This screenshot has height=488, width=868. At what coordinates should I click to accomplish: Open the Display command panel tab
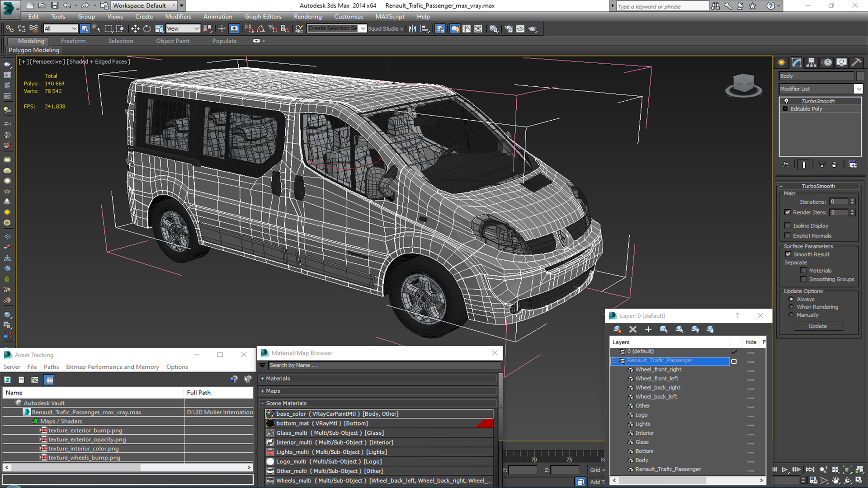point(841,63)
